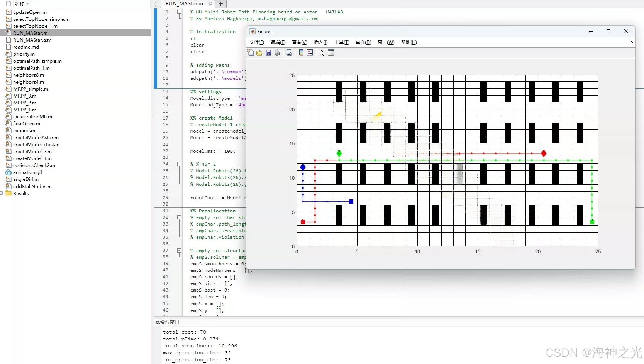
Task: Open the 插入(I) menu in Figure 1
Action: pos(320,42)
